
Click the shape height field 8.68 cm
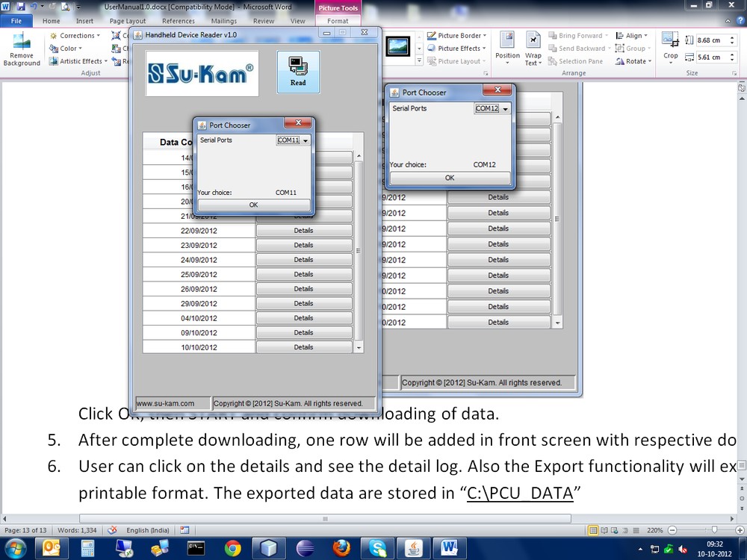tap(711, 40)
